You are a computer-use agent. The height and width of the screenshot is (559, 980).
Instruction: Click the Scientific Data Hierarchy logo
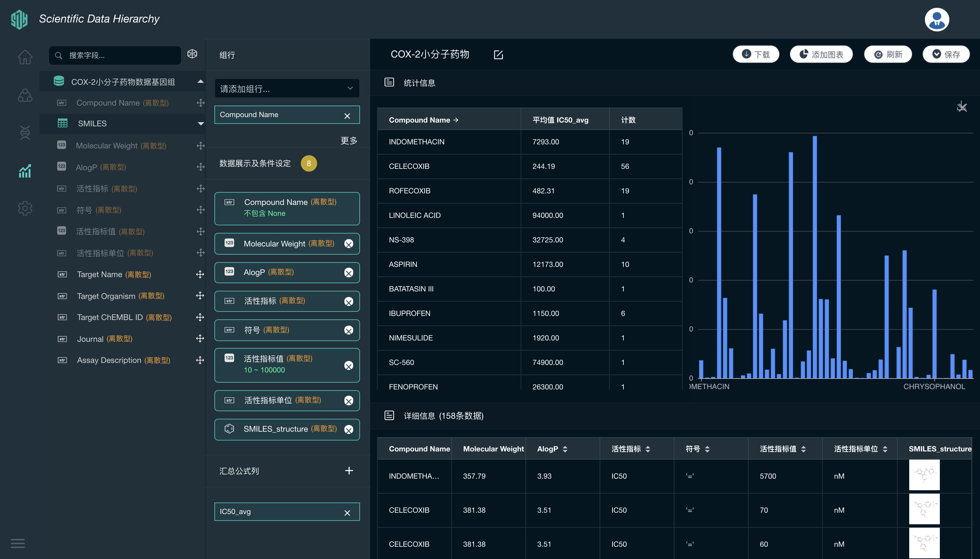[19, 19]
